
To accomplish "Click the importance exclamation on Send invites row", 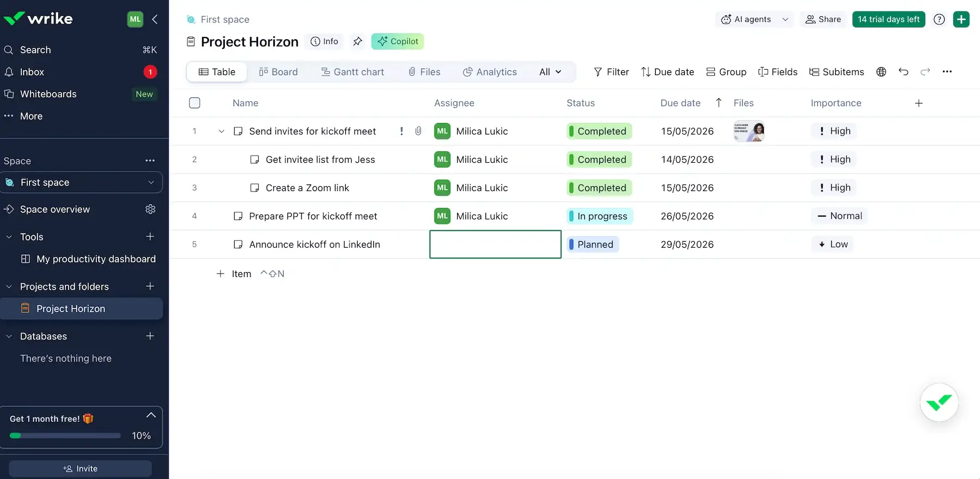I will 402,131.
